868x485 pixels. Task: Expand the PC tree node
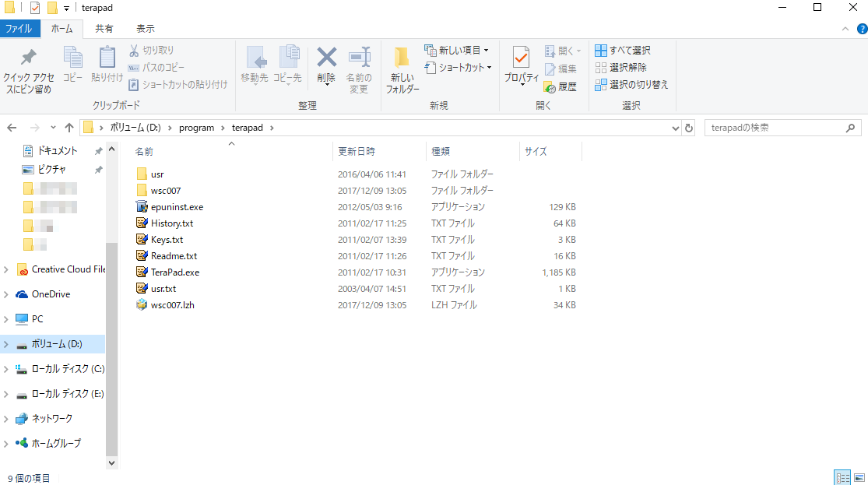click(7, 319)
